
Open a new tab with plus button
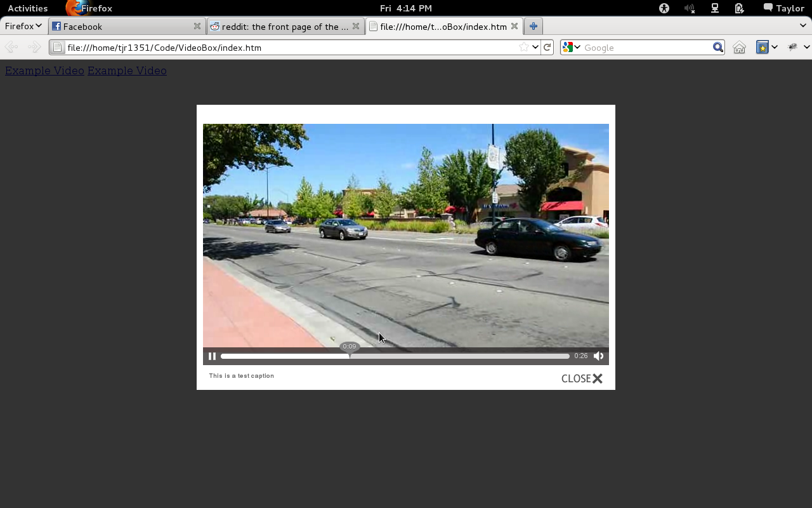(534, 27)
